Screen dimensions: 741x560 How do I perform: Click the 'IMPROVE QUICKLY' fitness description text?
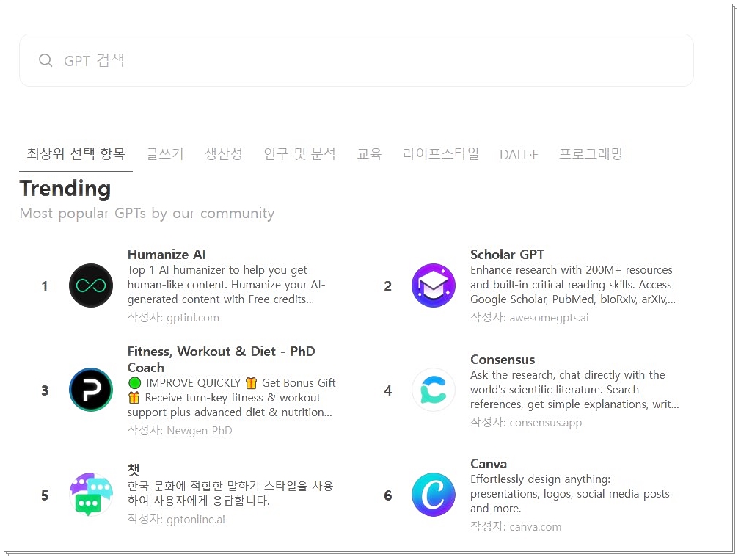point(232,398)
